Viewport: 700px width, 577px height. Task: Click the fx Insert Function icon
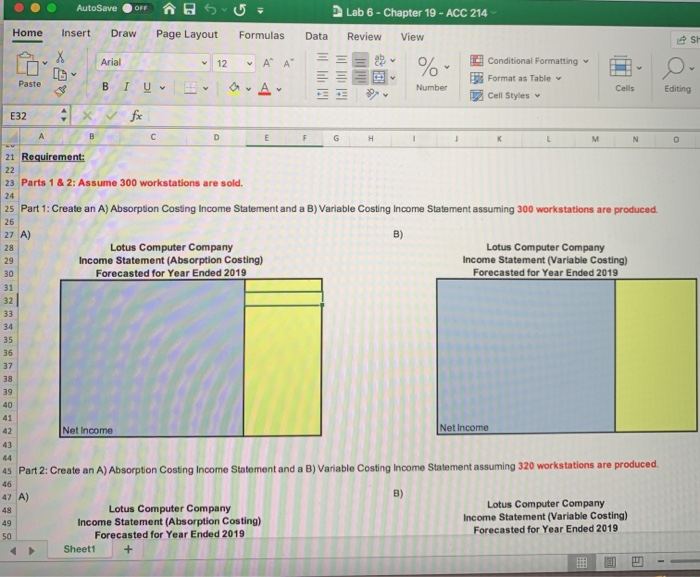(136, 116)
